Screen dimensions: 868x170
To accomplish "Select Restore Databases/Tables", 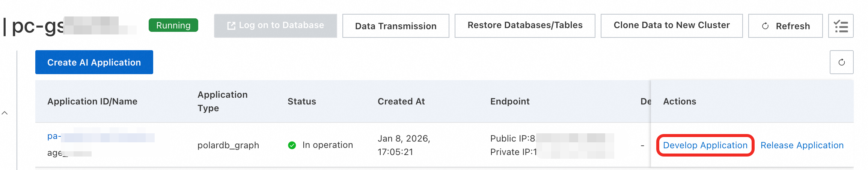I will coord(524,26).
